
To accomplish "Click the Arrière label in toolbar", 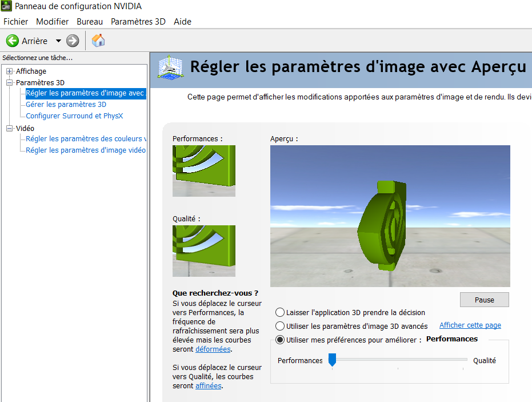I will (35, 41).
